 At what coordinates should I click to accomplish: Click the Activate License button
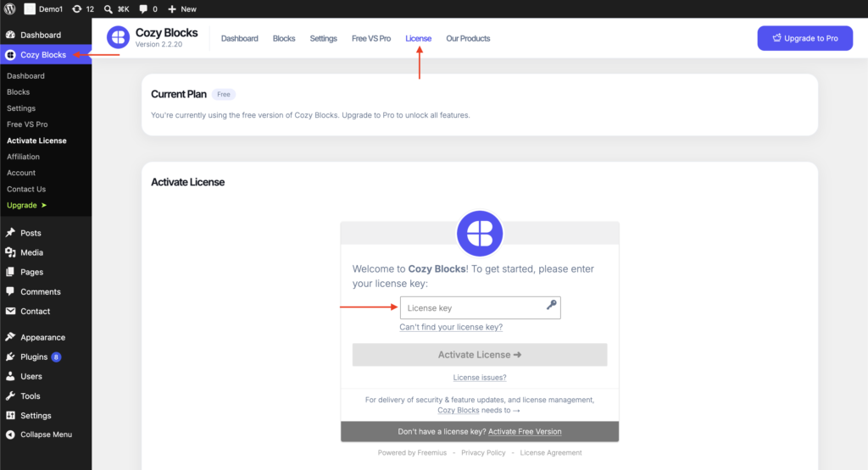coord(480,355)
